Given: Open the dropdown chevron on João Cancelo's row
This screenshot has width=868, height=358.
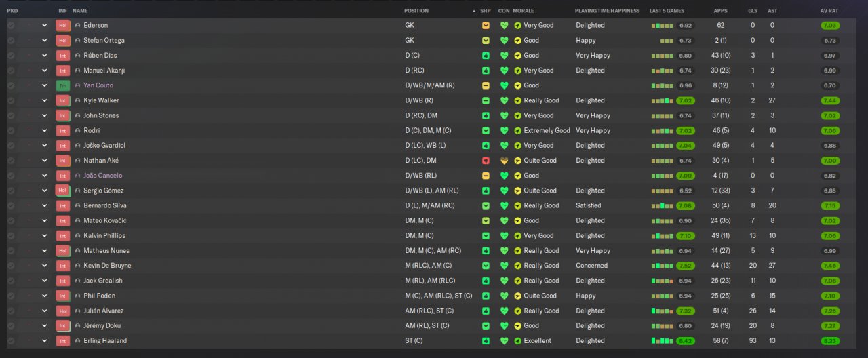Looking at the screenshot, I should tap(45, 176).
